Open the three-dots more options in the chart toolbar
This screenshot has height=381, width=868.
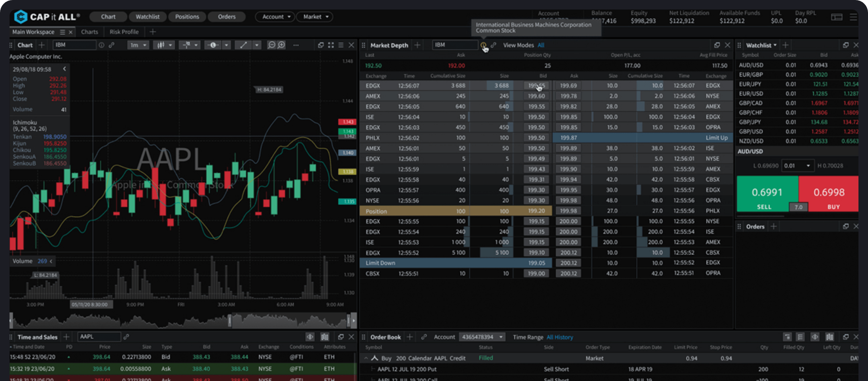296,45
